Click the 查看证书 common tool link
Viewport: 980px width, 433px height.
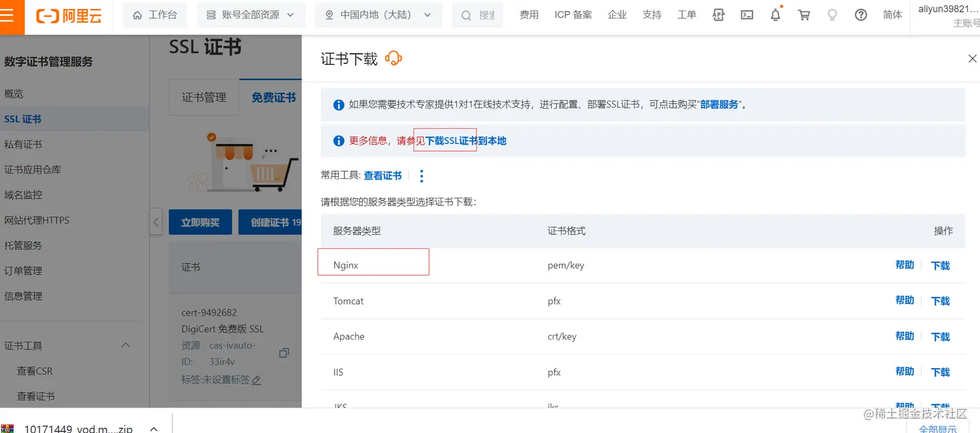click(382, 176)
